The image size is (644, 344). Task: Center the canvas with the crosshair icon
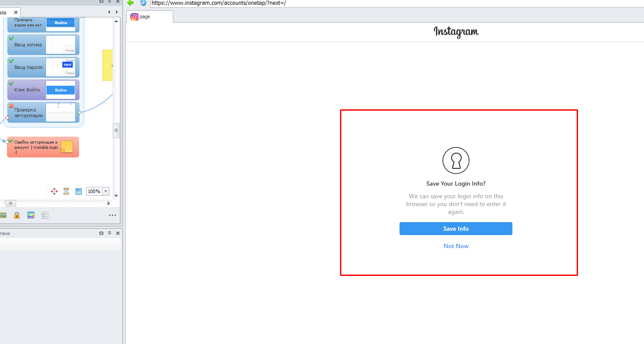54,191
